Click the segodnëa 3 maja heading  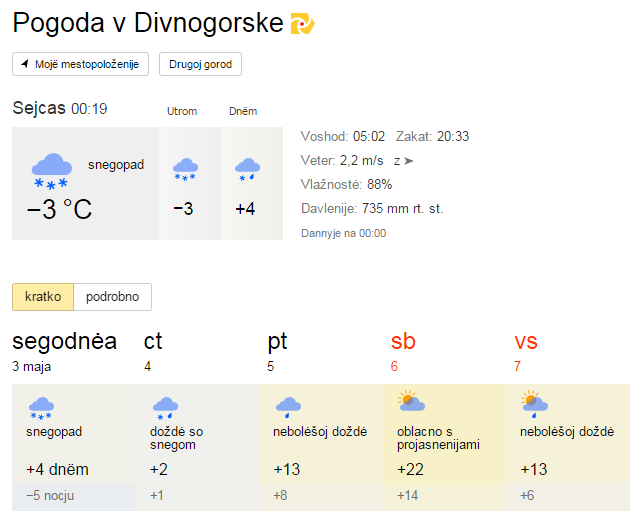coord(65,351)
